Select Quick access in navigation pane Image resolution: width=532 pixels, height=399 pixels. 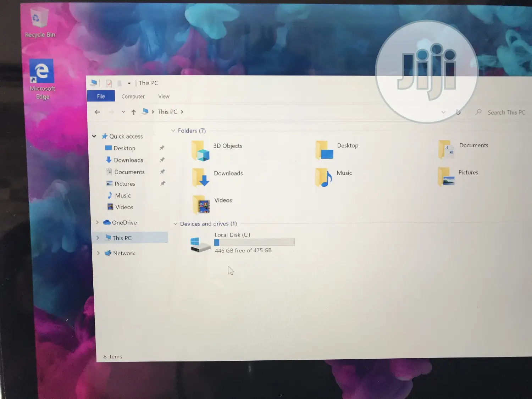122,136
